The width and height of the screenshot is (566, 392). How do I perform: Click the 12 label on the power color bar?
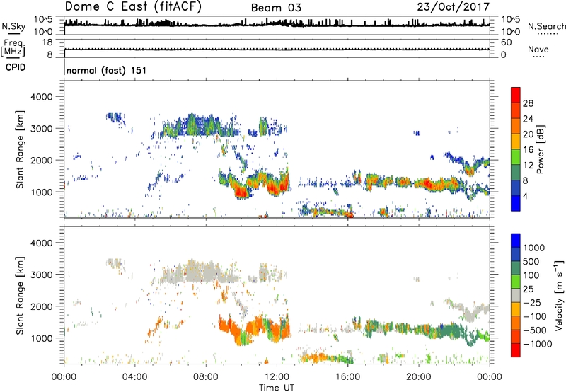pos(528,166)
